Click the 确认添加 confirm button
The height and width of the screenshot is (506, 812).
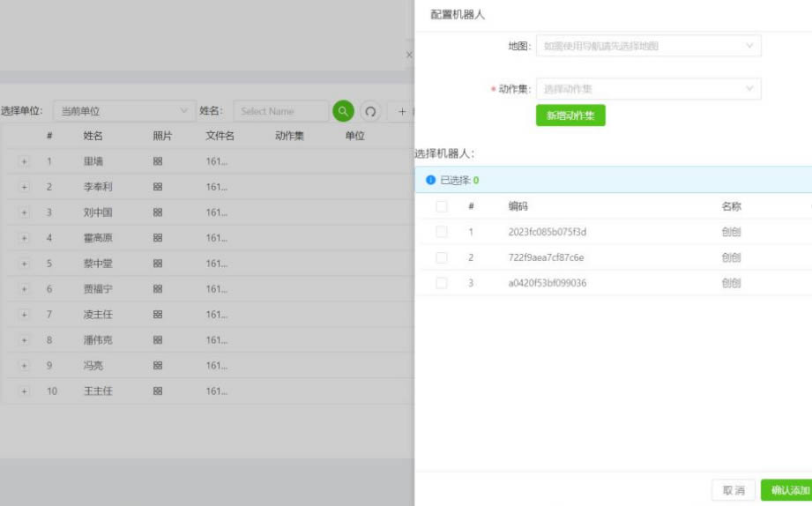[x=787, y=490]
